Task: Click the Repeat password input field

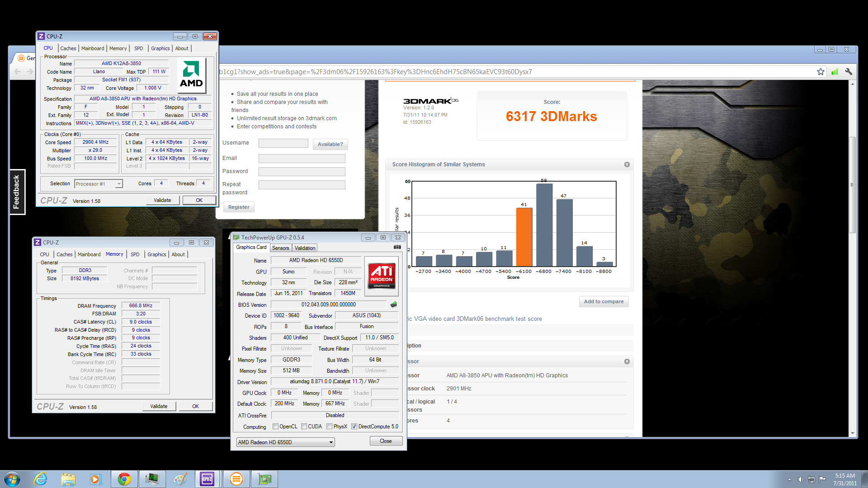Action: coord(302,185)
